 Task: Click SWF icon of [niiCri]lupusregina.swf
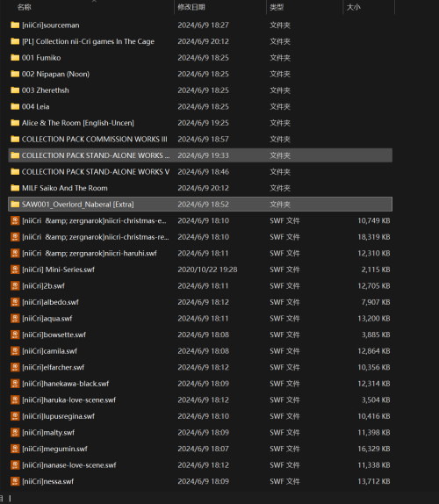pyautogui.click(x=15, y=416)
